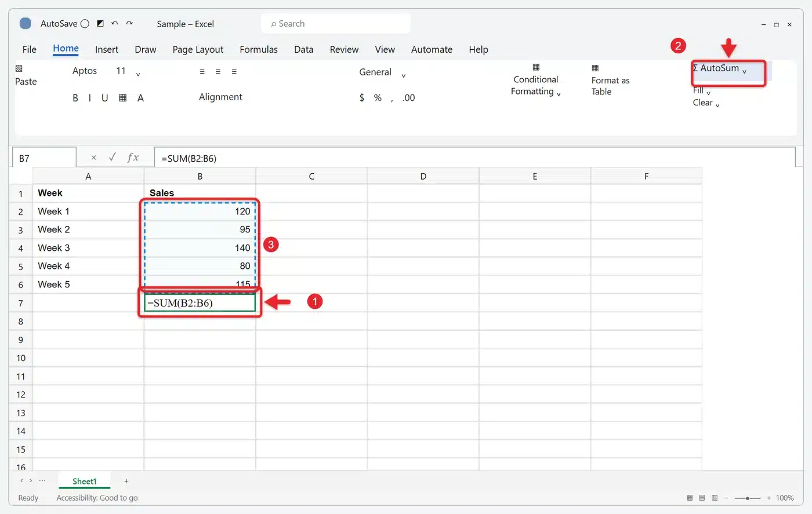The height and width of the screenshot is (514, 812).
Task: Open the AutoSum dropdown
Action: click(744, 71)
